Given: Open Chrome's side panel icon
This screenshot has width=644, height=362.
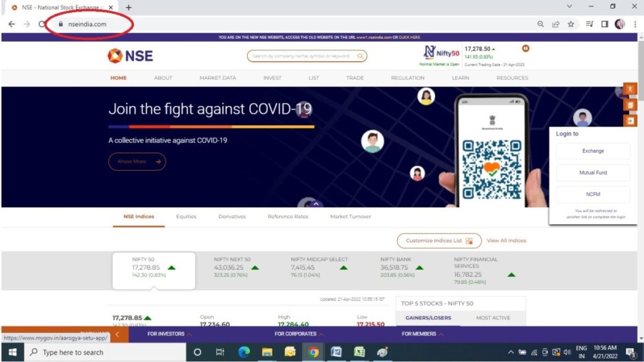Looking at the screenshot, I should tap(604, 25).
